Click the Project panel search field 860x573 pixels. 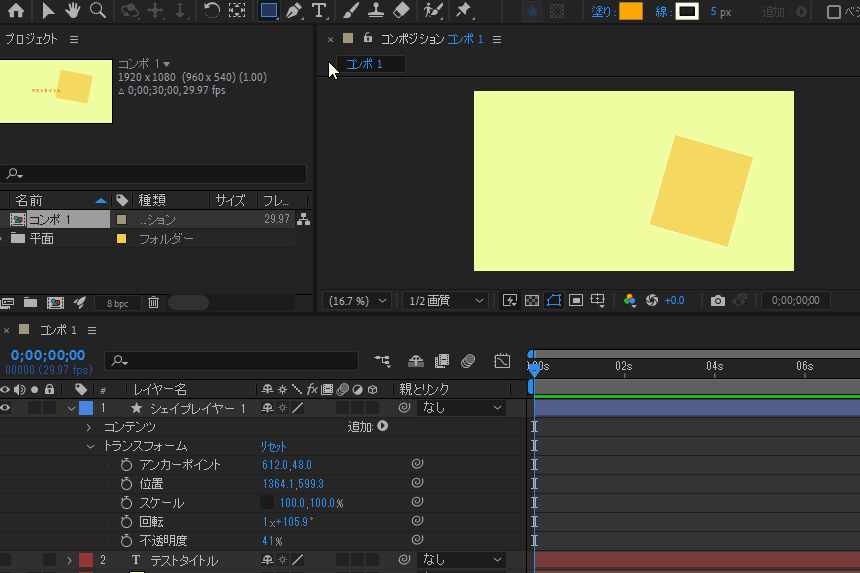(153, 174)
